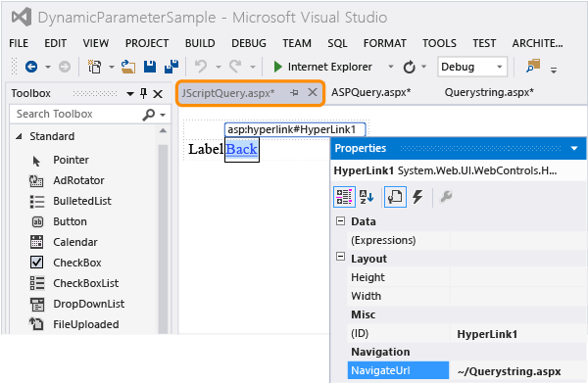This screenshot has width=588, height=385.
Task: Open the VIEW menu
Action: [96, 43]
